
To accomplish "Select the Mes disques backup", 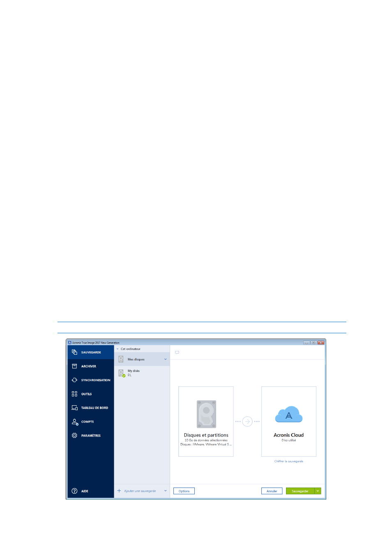I will [142, 359].
